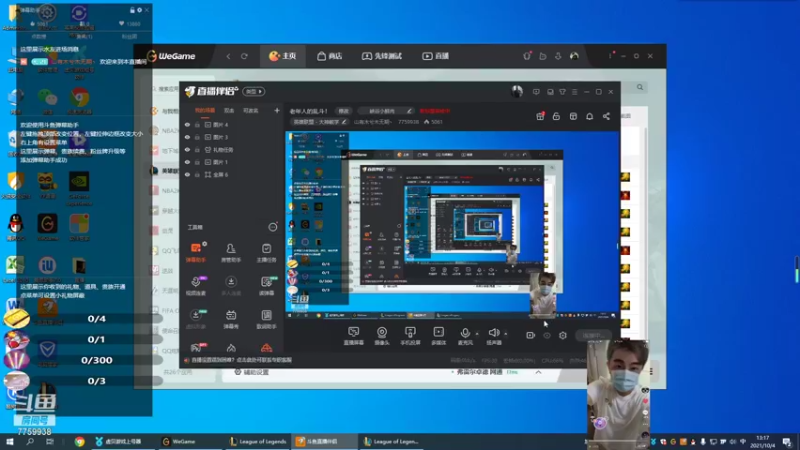
Task: Click the start-stream button at bottom right
Action: pos(594,335)
